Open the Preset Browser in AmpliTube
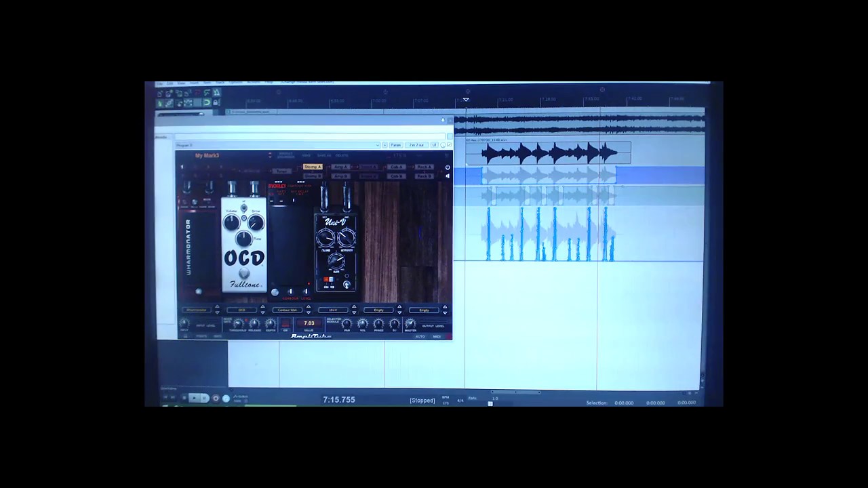Viewport: 868px width, 488px height. pos(286,155)
